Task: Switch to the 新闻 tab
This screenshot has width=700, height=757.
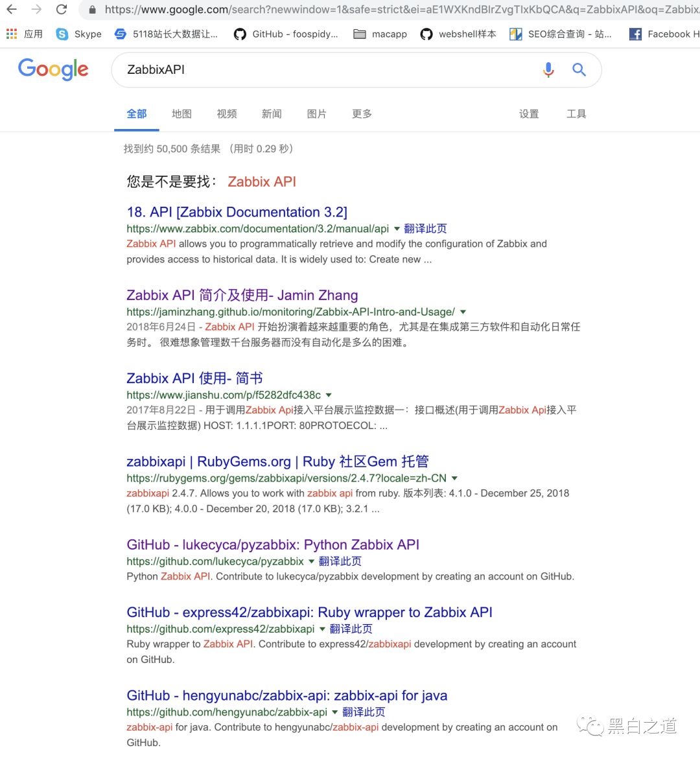Action: pos(272,114)
